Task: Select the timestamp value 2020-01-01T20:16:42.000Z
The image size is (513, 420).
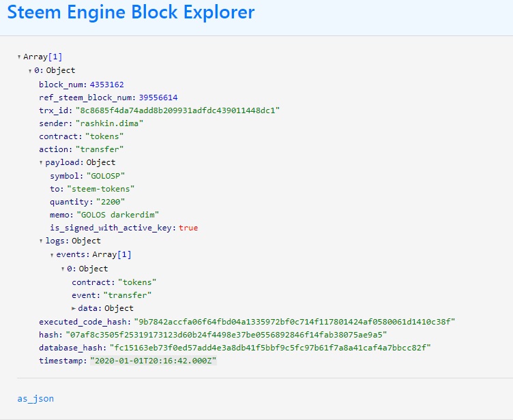Action: pyautogui.click(x=153, y=361)
